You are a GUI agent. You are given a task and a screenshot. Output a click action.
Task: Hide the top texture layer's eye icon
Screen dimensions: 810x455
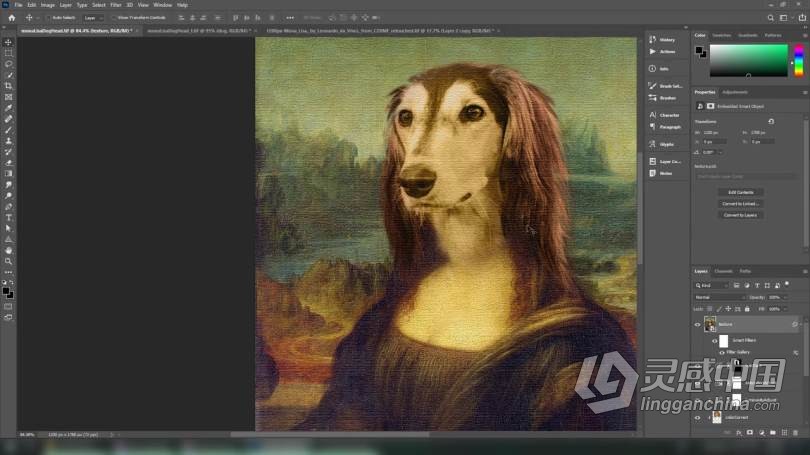[697, 324]
